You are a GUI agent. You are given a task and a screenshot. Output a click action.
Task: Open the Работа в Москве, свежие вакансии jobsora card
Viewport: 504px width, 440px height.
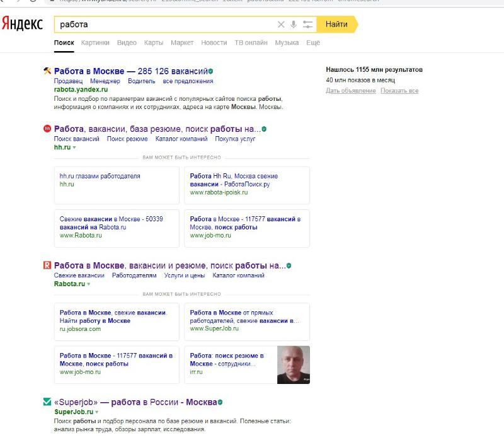coord(117,321)
